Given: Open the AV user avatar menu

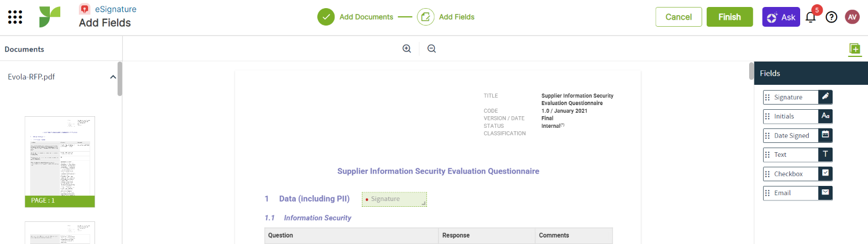Looking at the screenshot, I should [x=852, y=17].
